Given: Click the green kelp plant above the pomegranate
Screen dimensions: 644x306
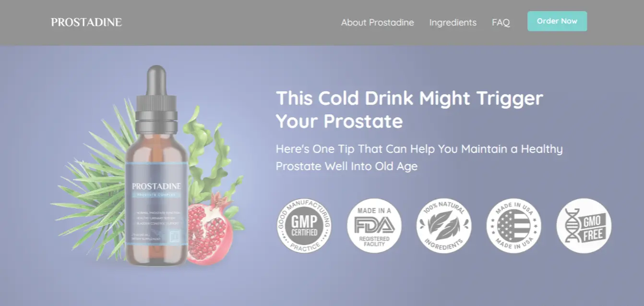Looking at the screenshot, I should 206,154.
